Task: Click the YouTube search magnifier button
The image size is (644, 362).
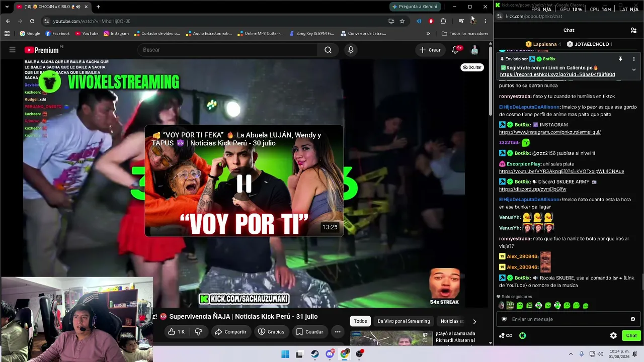Action: pos(328,50)
